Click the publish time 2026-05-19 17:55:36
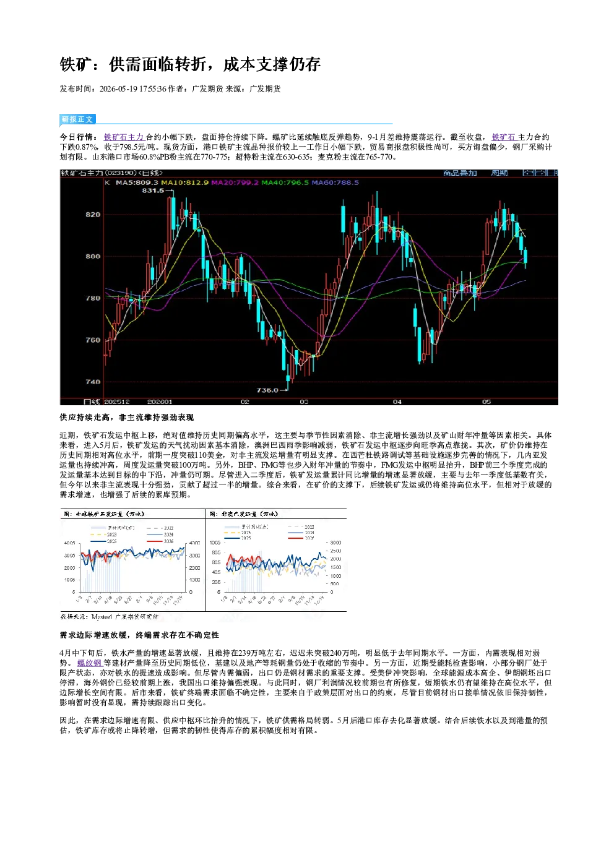 tap(132, 89)
